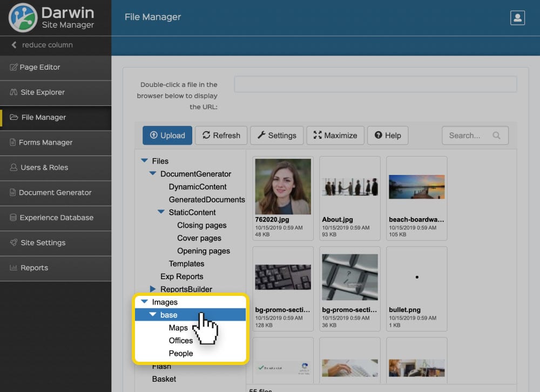The image size is (540, 392).
Task: Click the search magnifier icon
Action: [x=496, y=136]
